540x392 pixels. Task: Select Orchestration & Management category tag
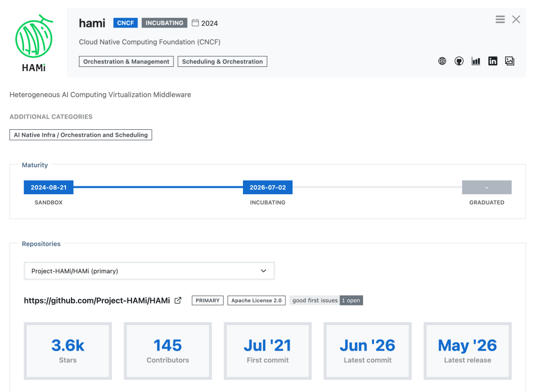coord(126,61)
